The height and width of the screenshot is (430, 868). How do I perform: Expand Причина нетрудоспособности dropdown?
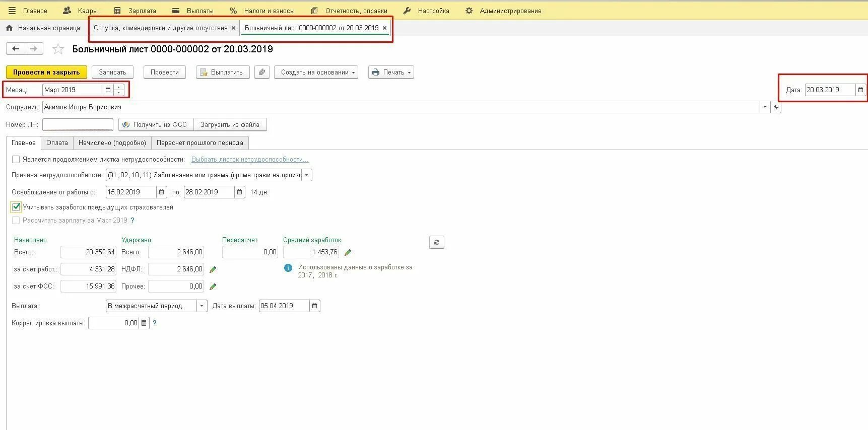[307, 175]
